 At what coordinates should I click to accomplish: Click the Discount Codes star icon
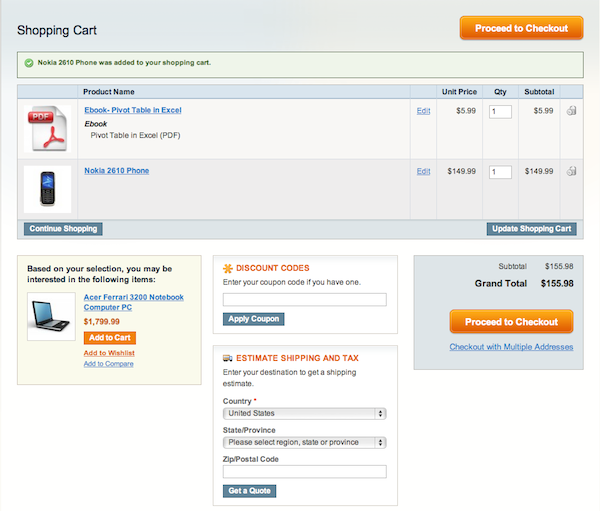click(x=228, y=268)
